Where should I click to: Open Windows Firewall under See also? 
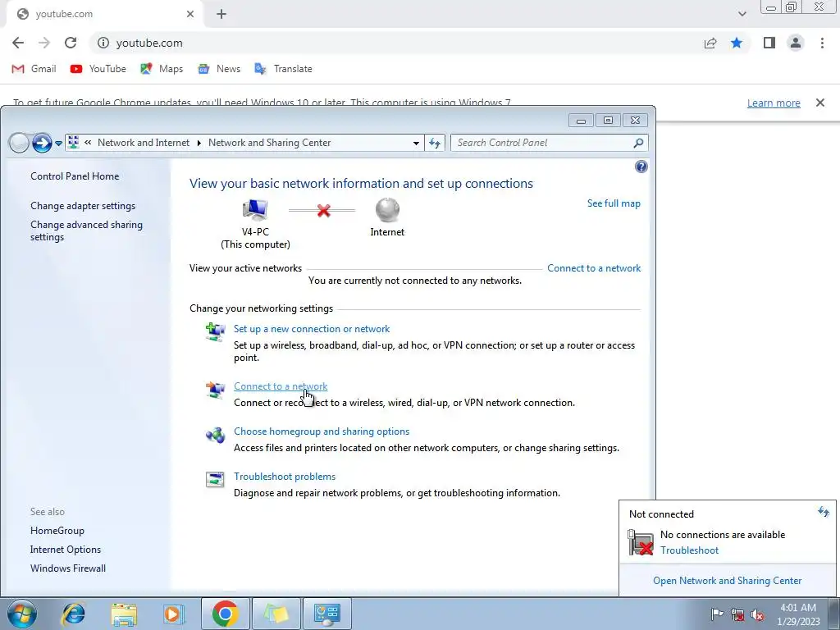click(x=68, y=568)
